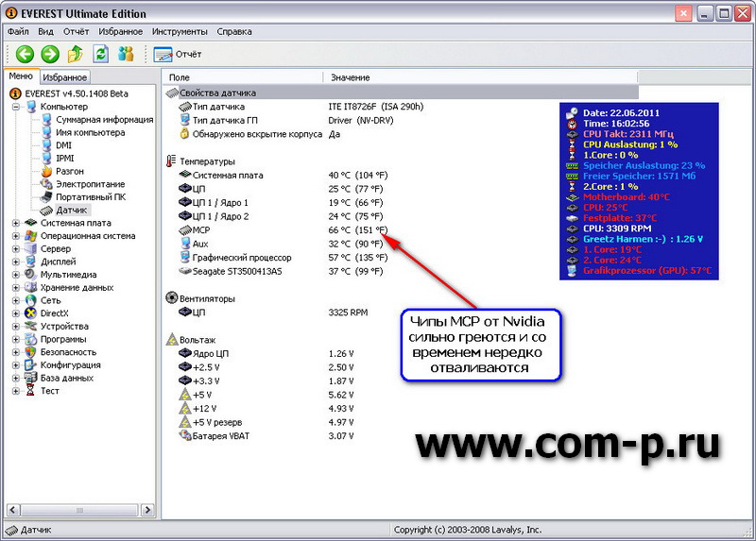Click the Сеть globe icon
Image resolution: width=756 pixels, height=541 pixels.
(x=31, y=300)
